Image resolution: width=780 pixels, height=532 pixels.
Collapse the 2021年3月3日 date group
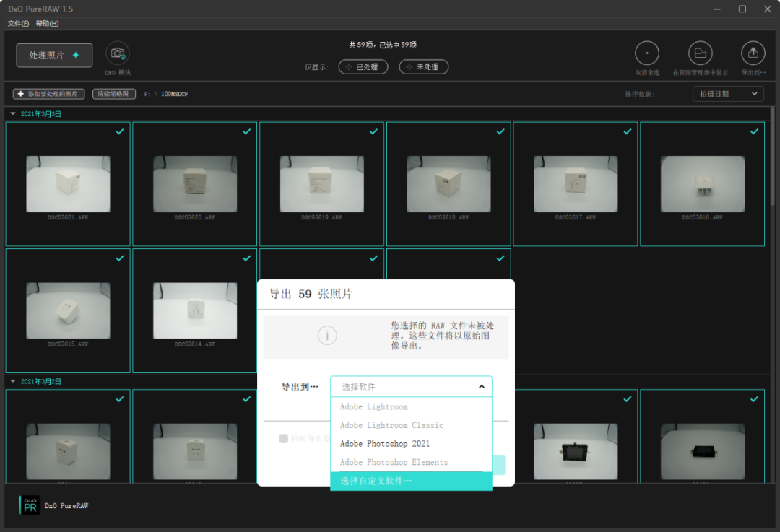(13, 114)
